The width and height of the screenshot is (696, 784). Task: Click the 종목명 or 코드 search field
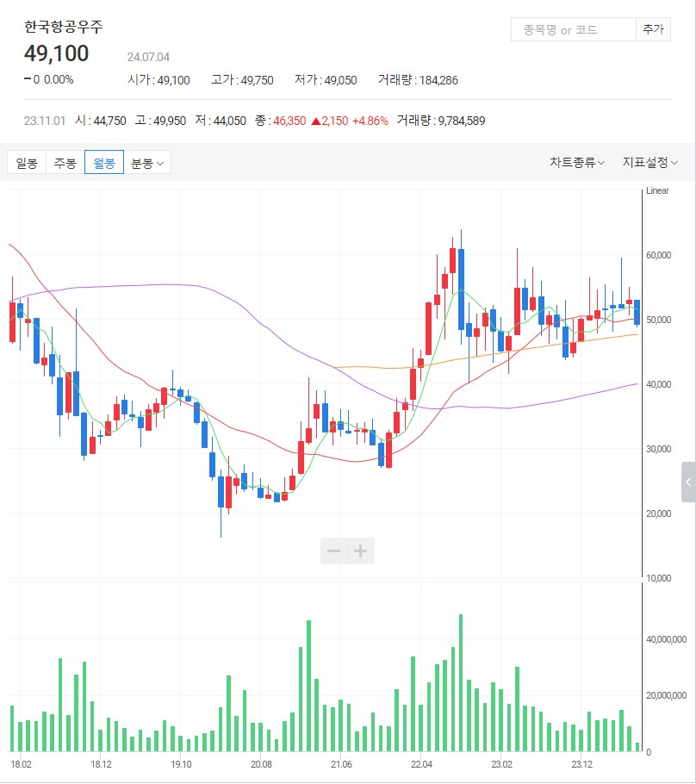573,29
